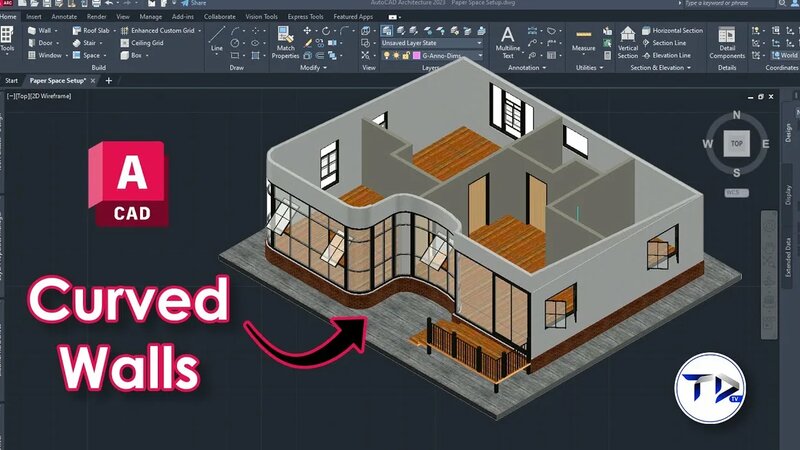Click the N compass point on ViewCube
Image resolution: width=800 pixels, height=450 pixels.
[737, 115]
